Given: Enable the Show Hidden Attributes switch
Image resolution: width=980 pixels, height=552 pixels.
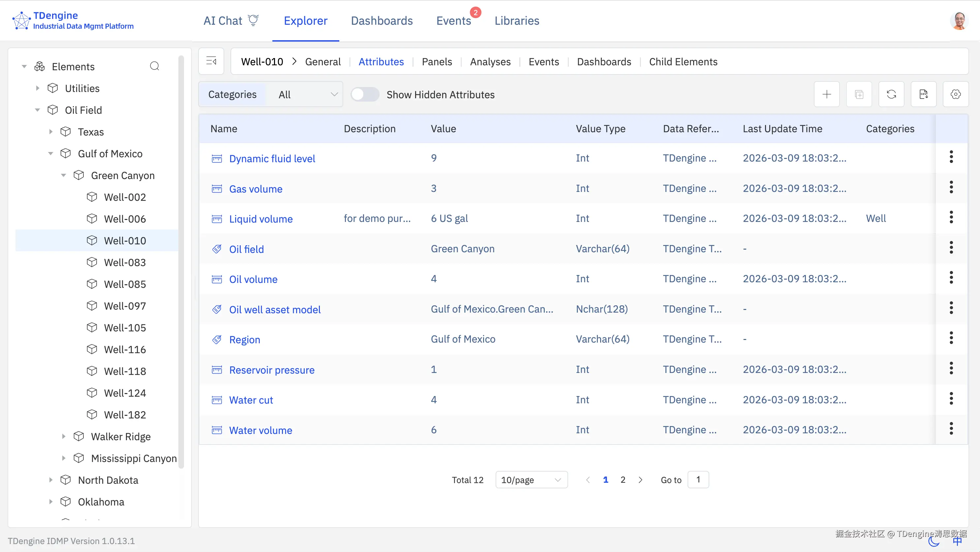Looking at the screenshot, I should [364, 94].
